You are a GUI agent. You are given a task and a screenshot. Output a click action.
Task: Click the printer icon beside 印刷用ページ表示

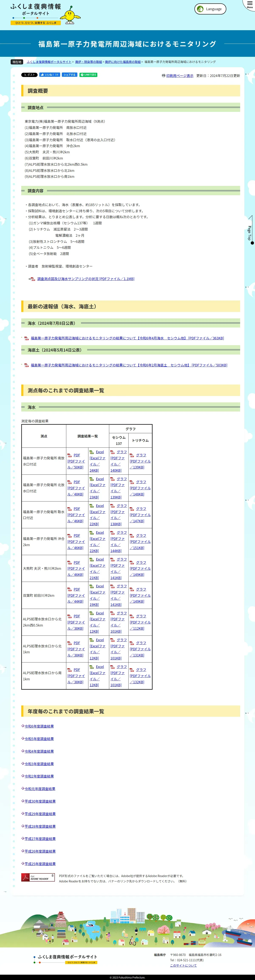[x=163, y=76]
